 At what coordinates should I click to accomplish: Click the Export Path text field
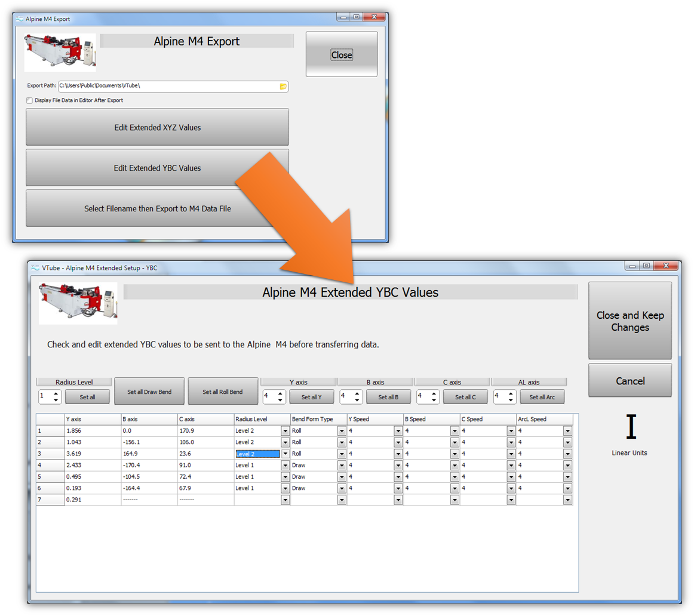167,87
